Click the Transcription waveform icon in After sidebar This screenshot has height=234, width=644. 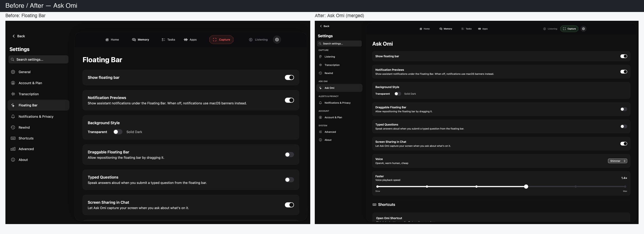pyautogui.click(x=320, y=65)
